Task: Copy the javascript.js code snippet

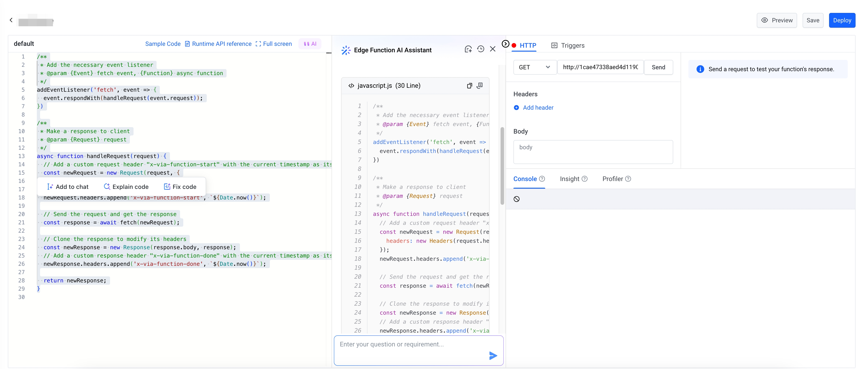Action: (x=469, y=86)
